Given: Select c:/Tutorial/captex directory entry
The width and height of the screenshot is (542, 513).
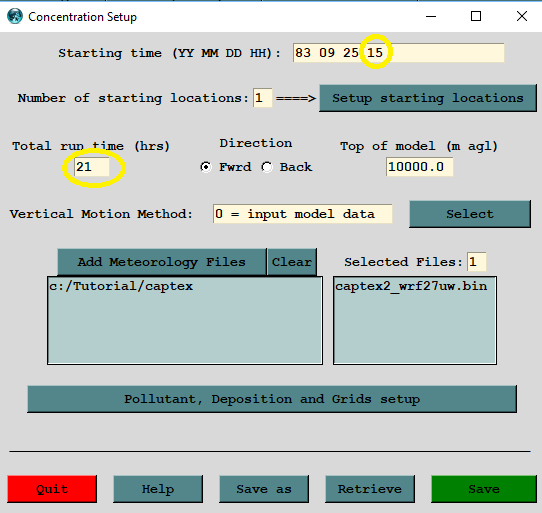Looking at the screenshot, I should pos(121,286).
